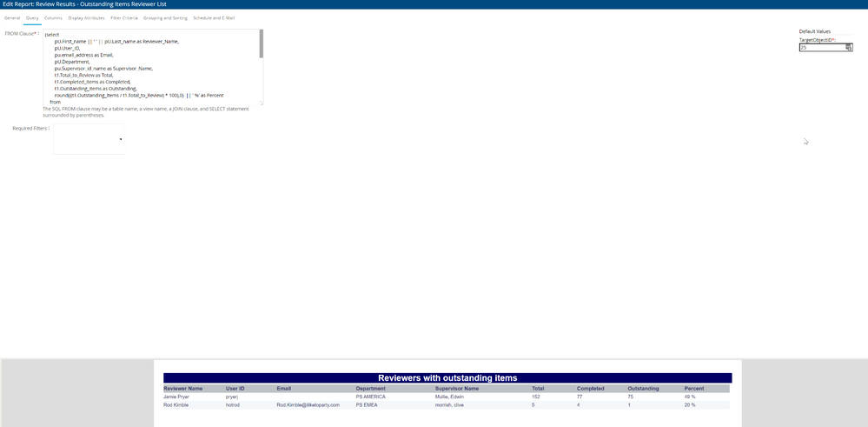The width and height of the screenshot is (868, 427).
Task: Click the TargetObjectID lookup icon
Action: [x=849, y=48]
